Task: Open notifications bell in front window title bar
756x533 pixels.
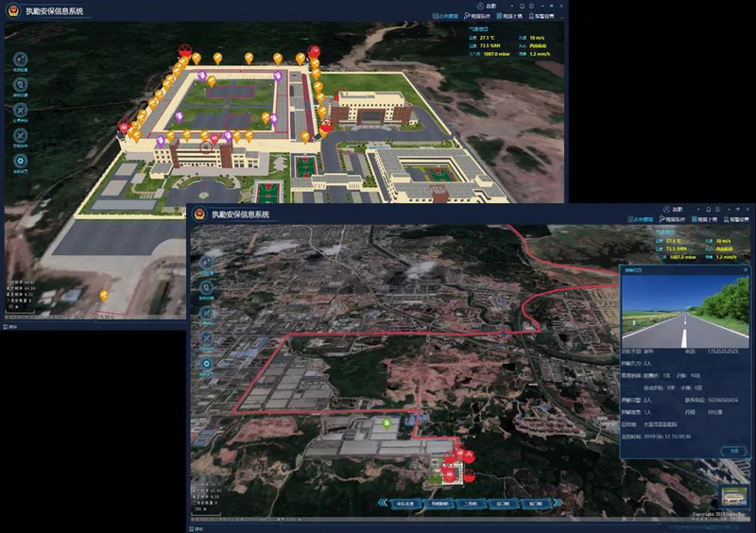Action: pos(708,210)
